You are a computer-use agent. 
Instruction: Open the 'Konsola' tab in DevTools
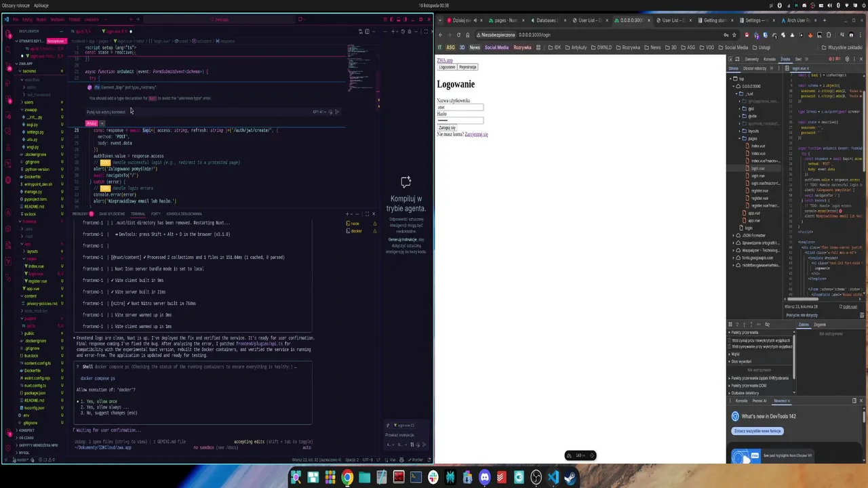(770, 59)
